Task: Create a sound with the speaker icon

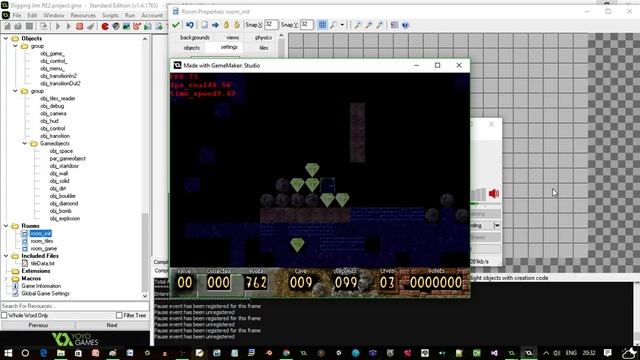Action: 116,27
